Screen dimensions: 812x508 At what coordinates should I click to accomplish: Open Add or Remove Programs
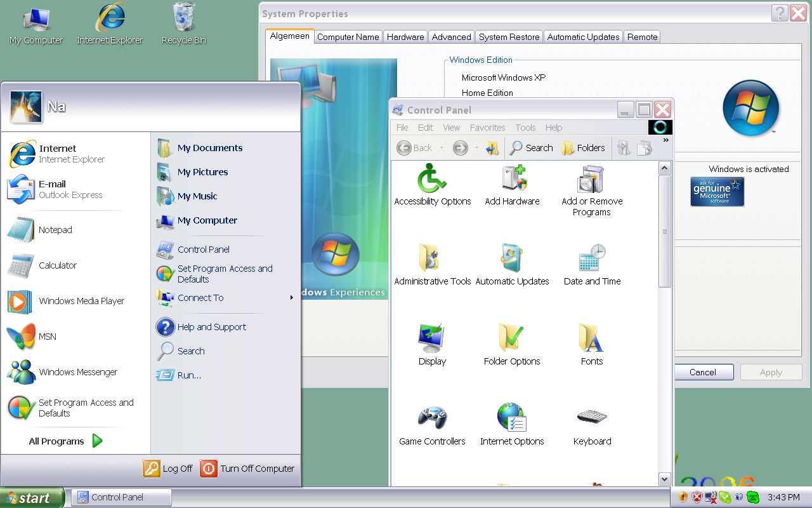[x=592, y=190]
